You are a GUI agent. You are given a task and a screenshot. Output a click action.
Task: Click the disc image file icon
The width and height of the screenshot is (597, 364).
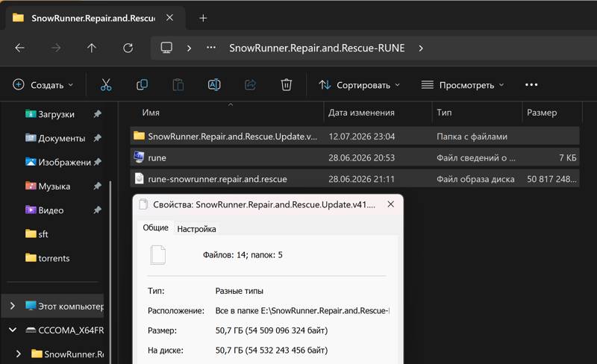point(140,178)
